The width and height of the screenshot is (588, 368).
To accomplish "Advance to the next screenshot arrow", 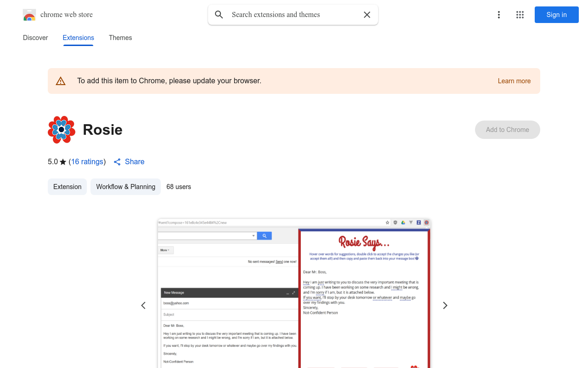I will 445,305.
